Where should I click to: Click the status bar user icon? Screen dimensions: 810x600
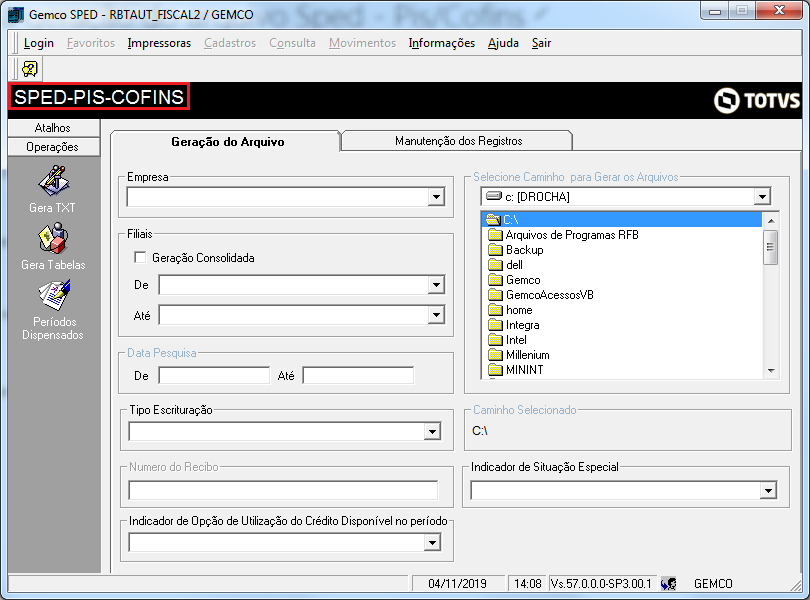pos(668,583)
